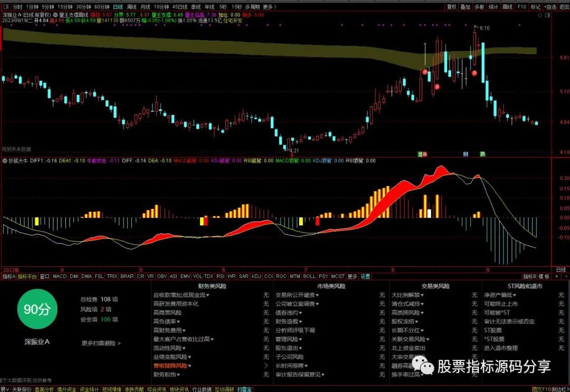The height and width of the screenshot is (392, 570).
Task: Click the round icon before 量王支撑画线
Action: pos(55,15)
